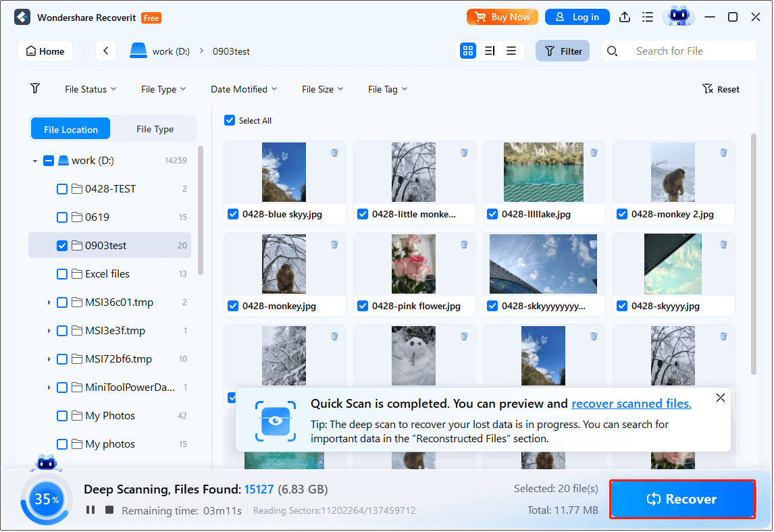Click the file grid vertical scrollbar
The image size is (774, 532).
pyautogui.click(x=753, y=254)
